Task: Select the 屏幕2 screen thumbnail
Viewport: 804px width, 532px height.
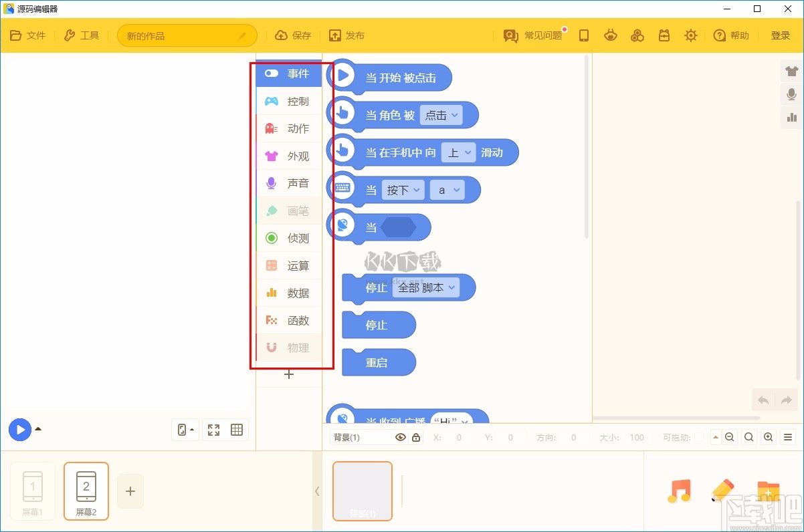Action: (x=86, y=491)
